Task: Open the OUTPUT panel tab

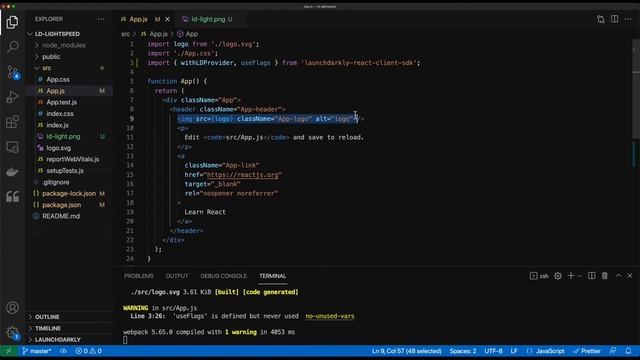Action: click(x=177, y=276)
